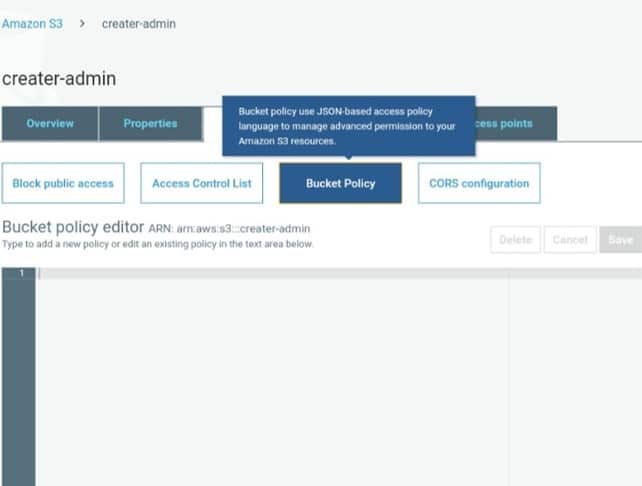Switch to the Overview tab

click(x=50, y=124)
